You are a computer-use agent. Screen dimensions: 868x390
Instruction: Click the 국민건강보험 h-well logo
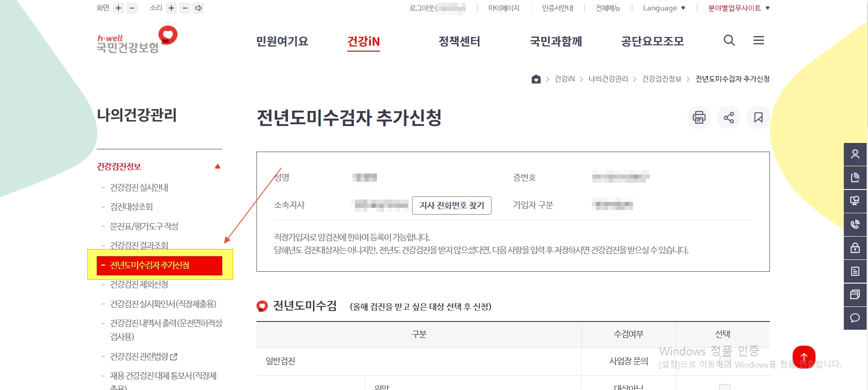pos(137,40)
